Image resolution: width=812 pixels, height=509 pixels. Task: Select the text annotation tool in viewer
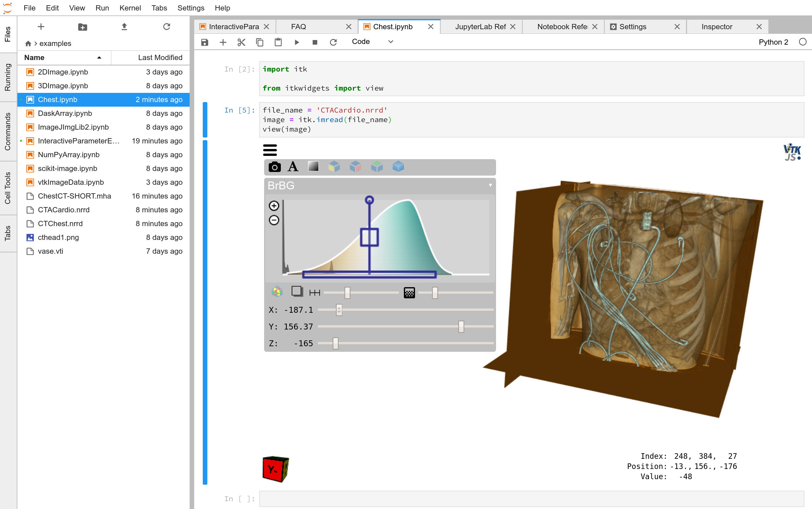coord(293,166)
